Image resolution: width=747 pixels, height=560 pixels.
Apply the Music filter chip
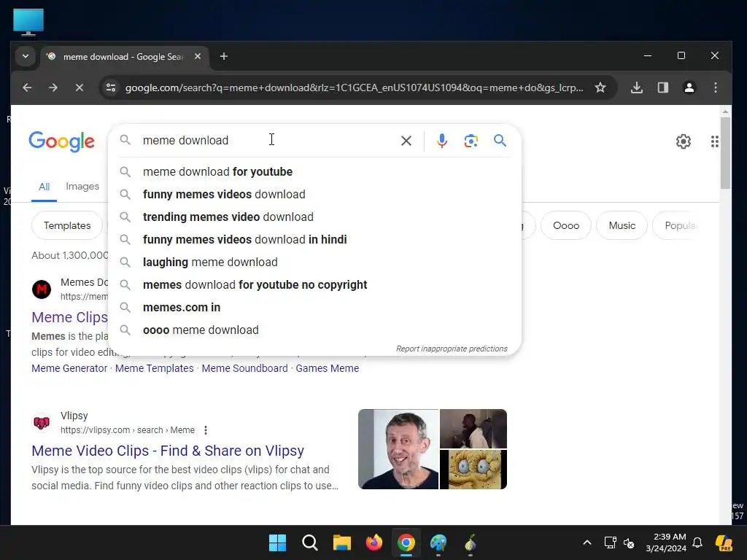622,226
